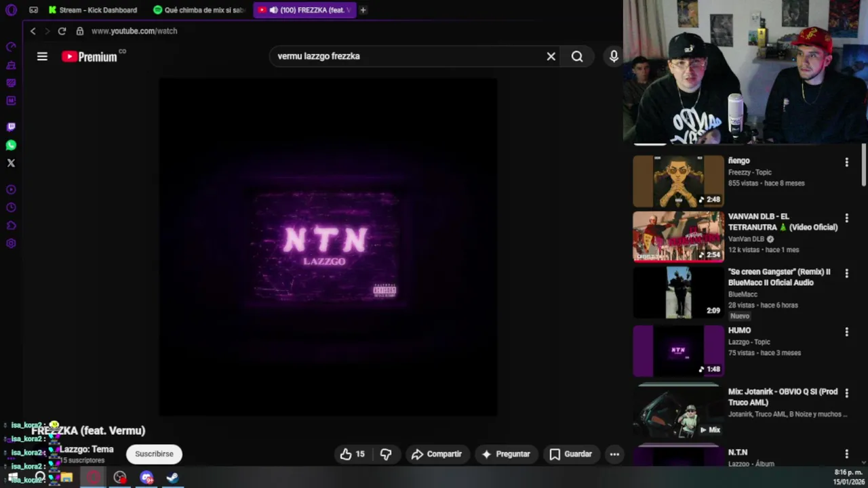
Task: Run search with the magnifier button
Action: (577, 56)
